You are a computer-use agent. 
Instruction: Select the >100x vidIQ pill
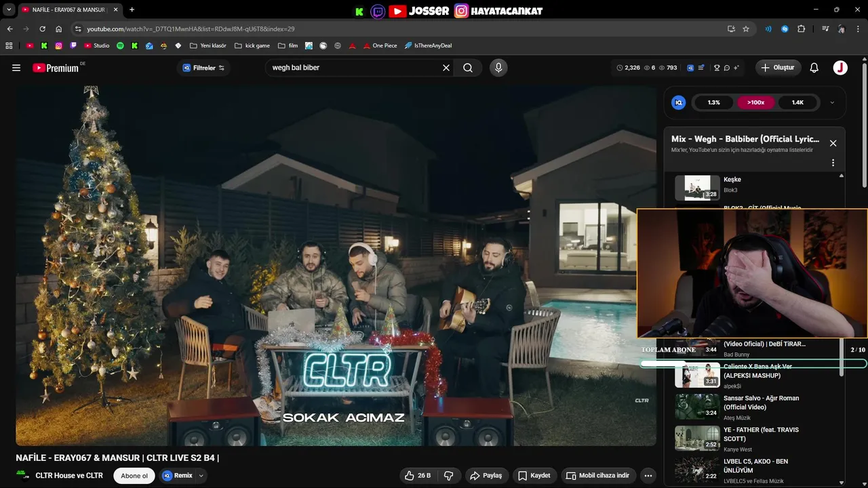coord(755,103)
